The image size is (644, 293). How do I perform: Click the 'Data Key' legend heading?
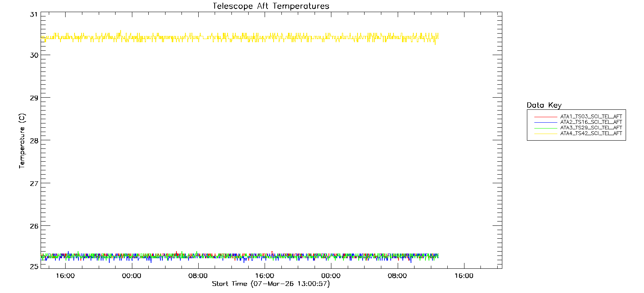pyautogui.click(x=544, y=105)
